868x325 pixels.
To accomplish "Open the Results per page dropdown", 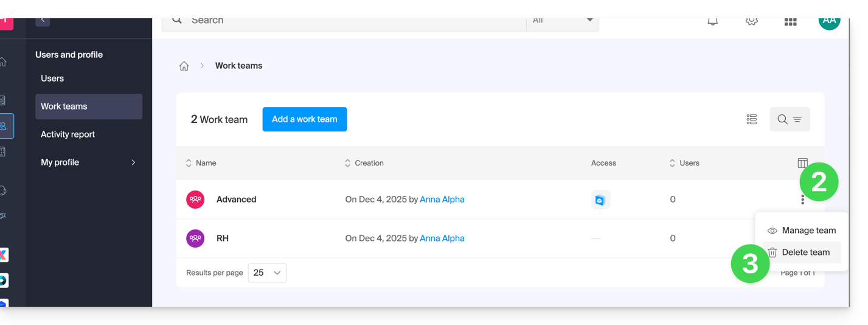I will [x=267, y=273].
